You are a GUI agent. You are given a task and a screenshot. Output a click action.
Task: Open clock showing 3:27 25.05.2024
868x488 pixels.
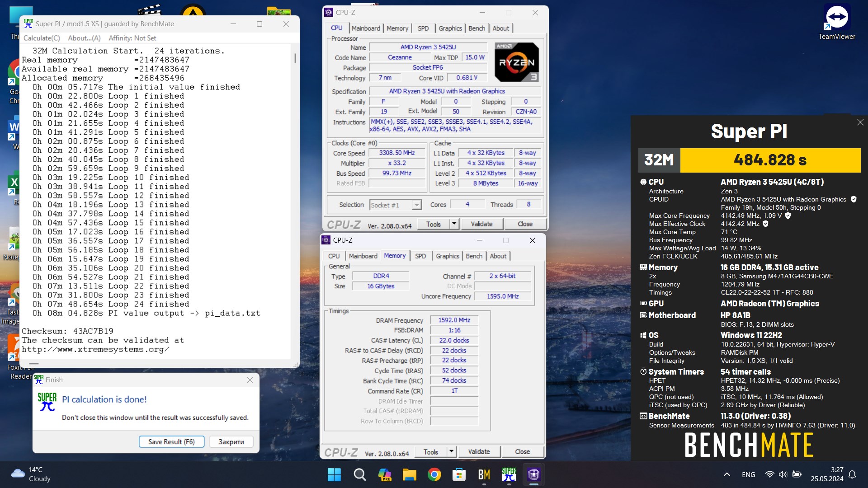pyautogui.click(x=827, y=474)
